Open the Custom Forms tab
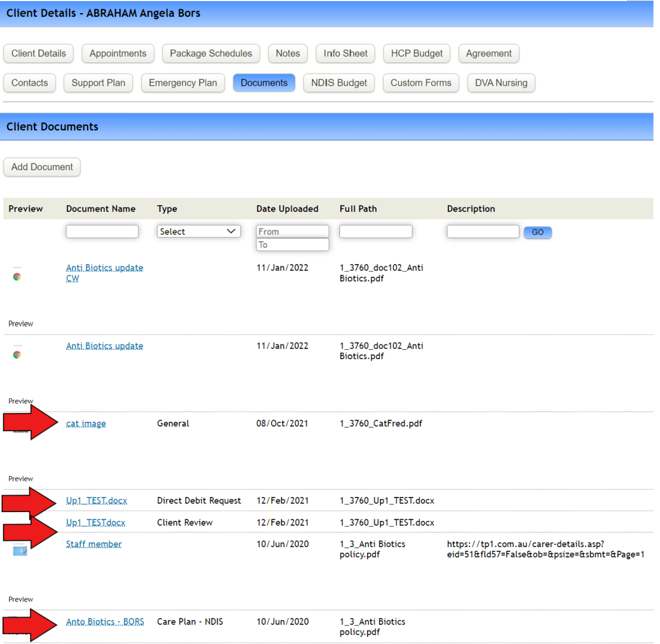This screenshot has height=644, width=660. pyautogui.click(x=420, y=83)
